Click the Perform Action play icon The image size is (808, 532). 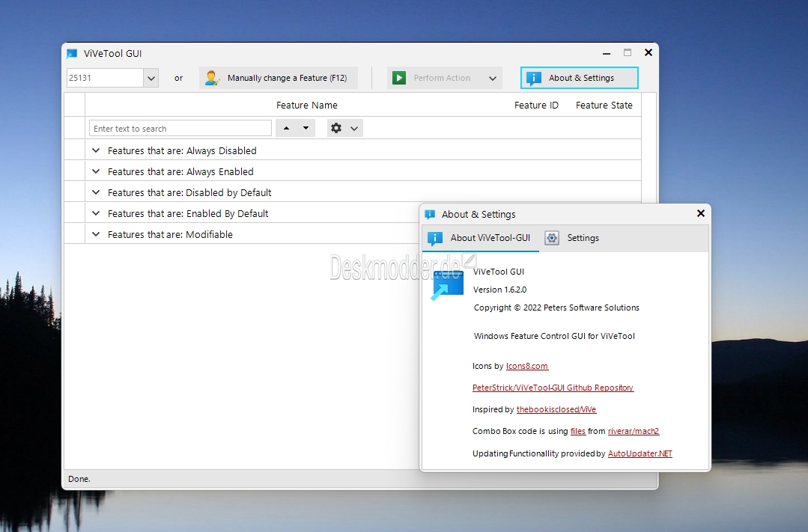tap(399, 78)
